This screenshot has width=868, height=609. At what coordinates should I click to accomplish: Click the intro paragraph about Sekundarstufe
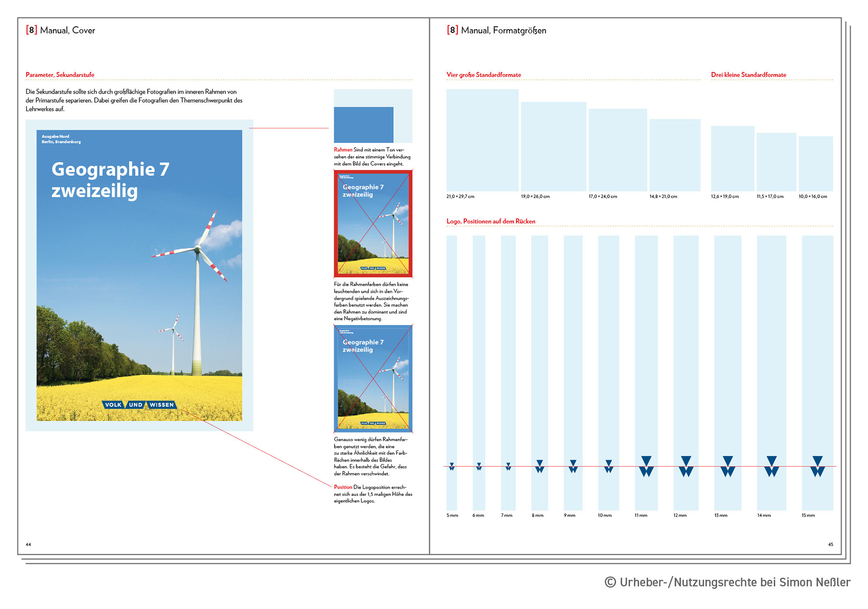pyautogui.click(x=134, y=100)
